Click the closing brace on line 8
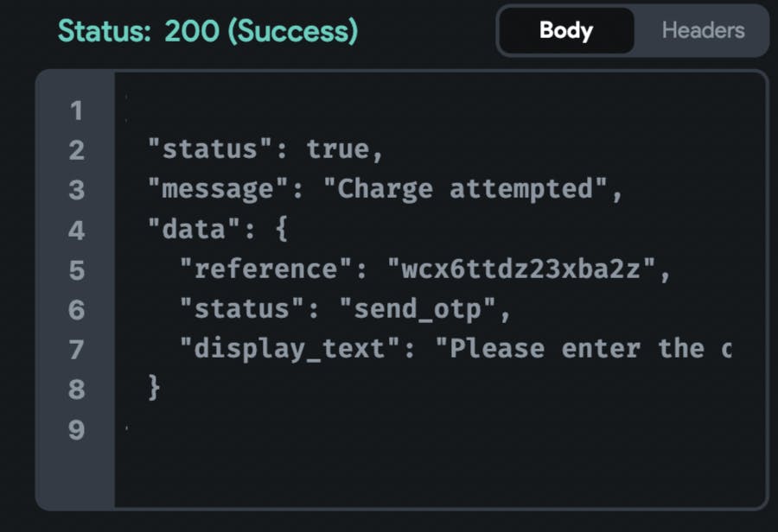The image size is (778, 532). (x=154, y=388)
